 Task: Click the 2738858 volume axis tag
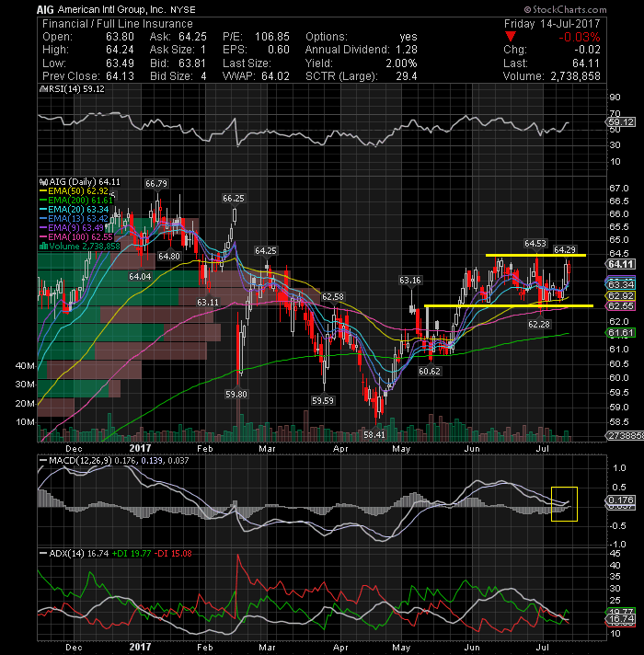(x=626, y=436)
